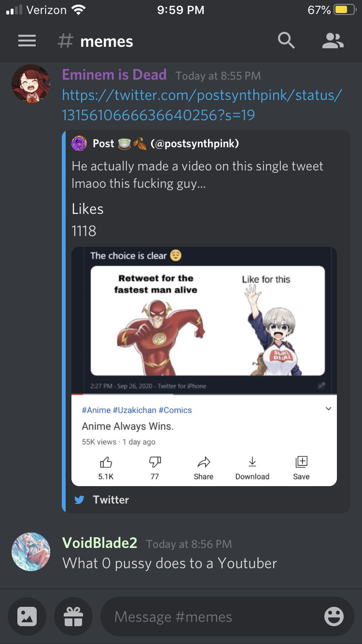Tap the gift Nitro icon
Screen dimensions: 362x644
point(73,616)
